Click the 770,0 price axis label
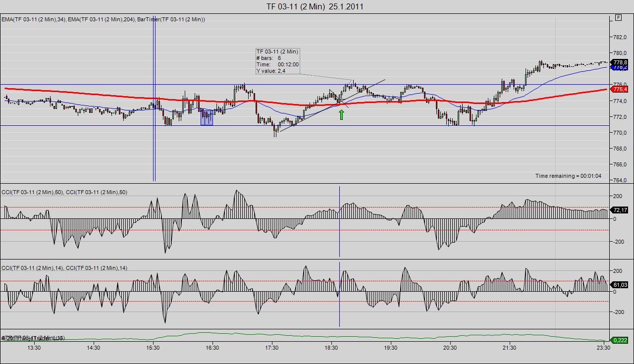The height and width of the screenshot is (364, 634). pyautogui.click(x=620, y=133)
